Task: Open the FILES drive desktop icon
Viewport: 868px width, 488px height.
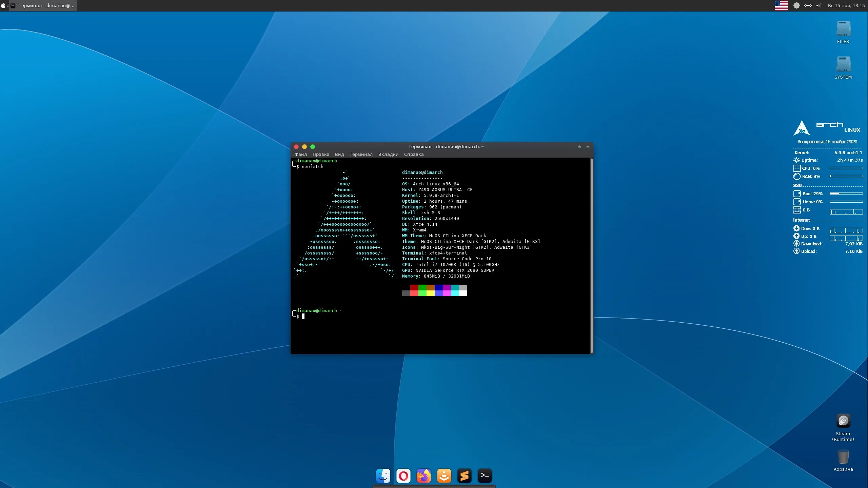Action: [x=843, y=32]
